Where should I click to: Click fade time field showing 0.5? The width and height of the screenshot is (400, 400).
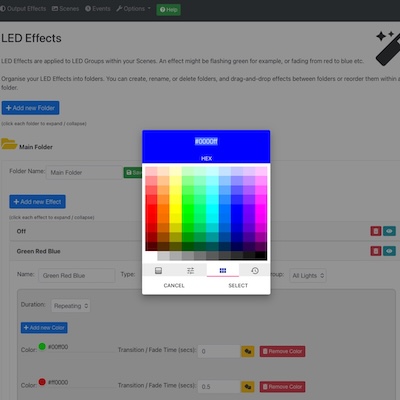click(219, 387)
